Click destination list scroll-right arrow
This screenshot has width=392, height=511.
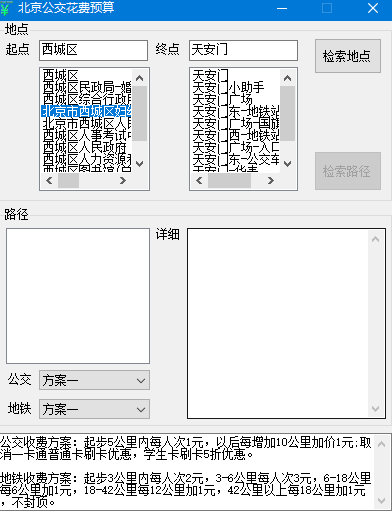[271, 180]
